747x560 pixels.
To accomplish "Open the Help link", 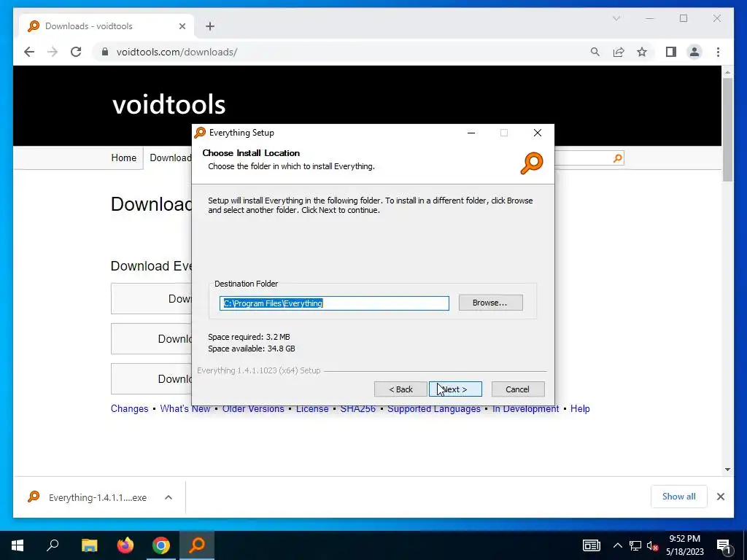I will pyautogui.click(x=580, y=408).
